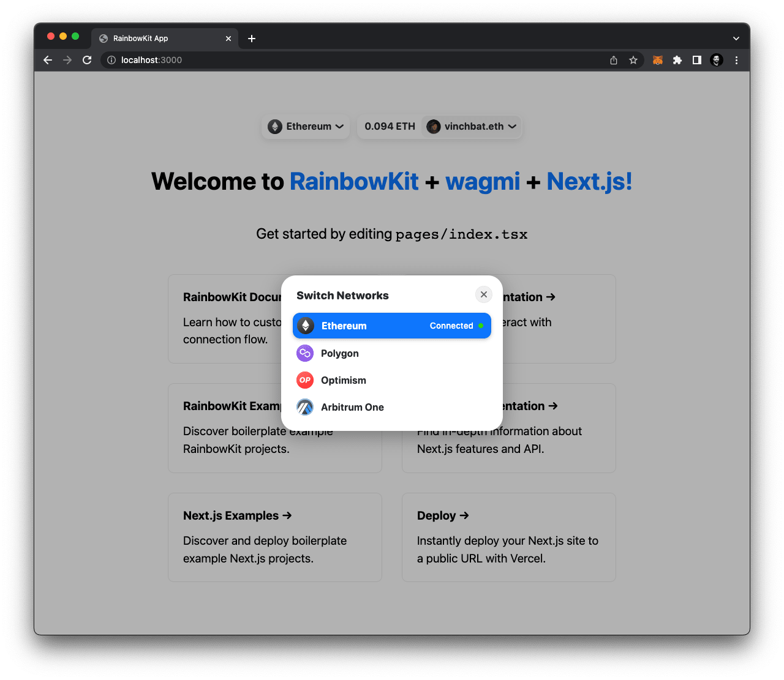The height and width of the screenshot is (680, 784).
Task: Click the localhost:3000 address field
Action: [x=355, y=60]
